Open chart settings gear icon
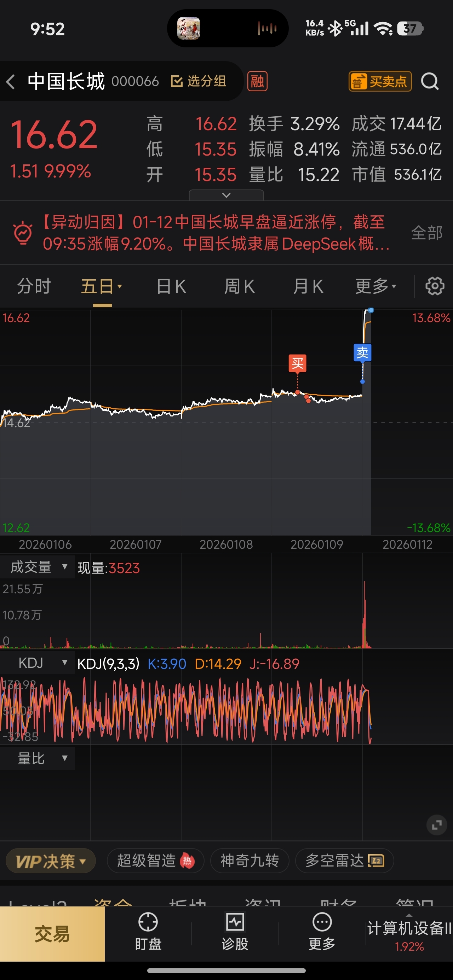Screen dimensions: 453x980 [435, 286]
